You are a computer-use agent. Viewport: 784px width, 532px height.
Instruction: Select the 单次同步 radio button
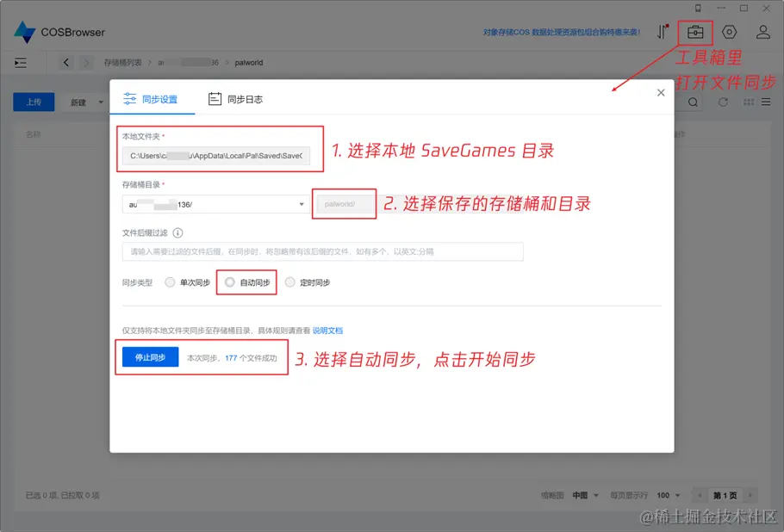(170, 282)
